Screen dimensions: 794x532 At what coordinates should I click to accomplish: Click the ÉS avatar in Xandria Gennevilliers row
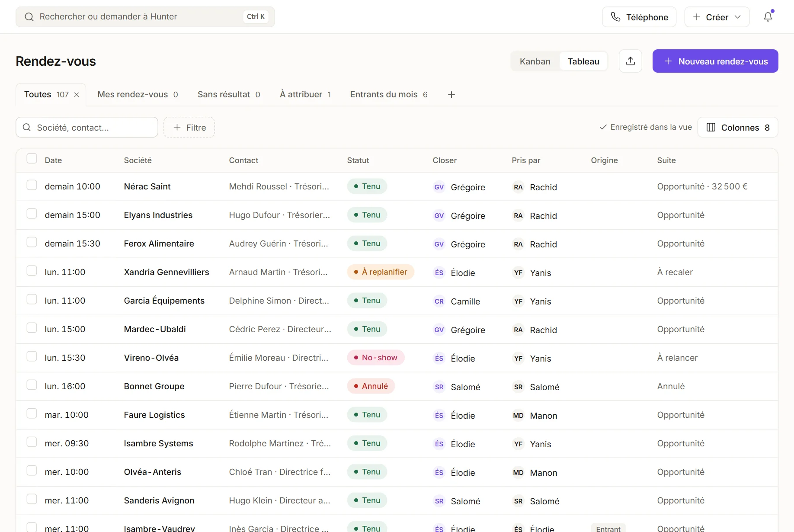click(x=439, y=272)
